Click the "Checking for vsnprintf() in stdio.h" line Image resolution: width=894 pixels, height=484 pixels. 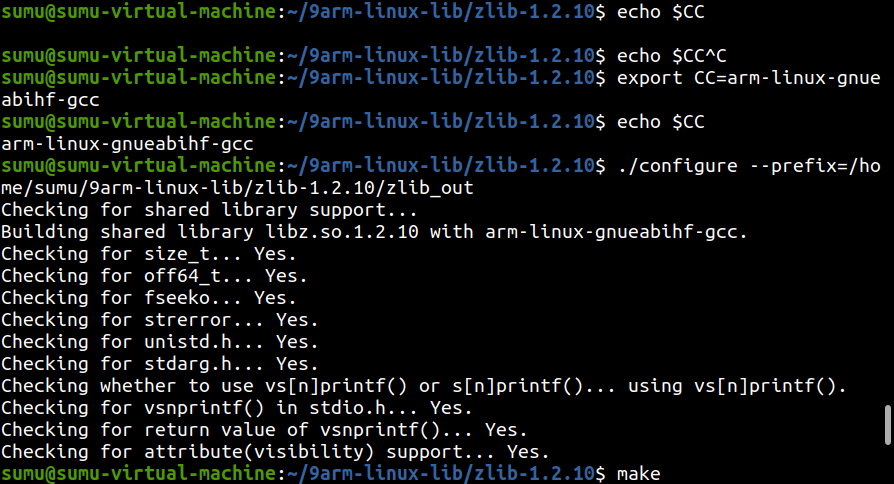click(x=237, y=407)
